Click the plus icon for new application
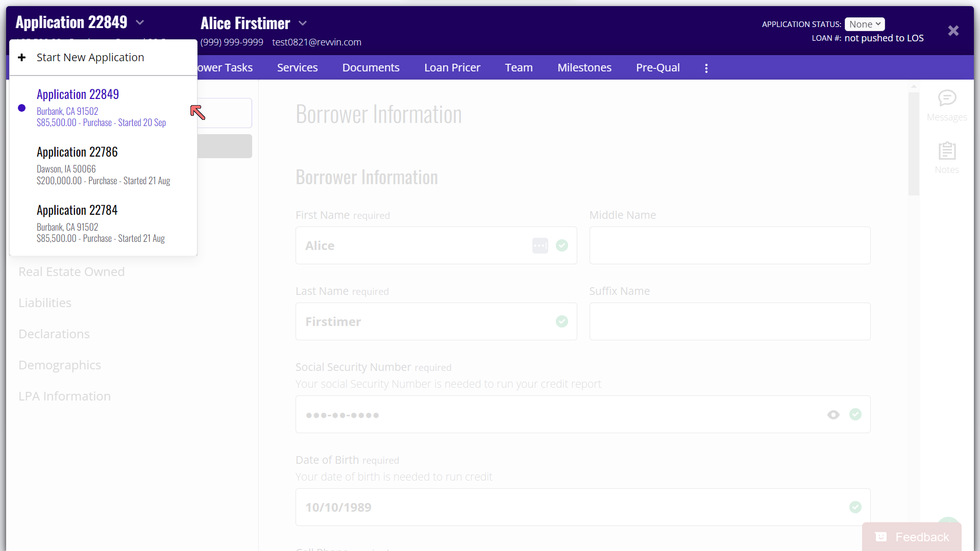The height and width of the screenshot is (551, 980). click(21, 58)
